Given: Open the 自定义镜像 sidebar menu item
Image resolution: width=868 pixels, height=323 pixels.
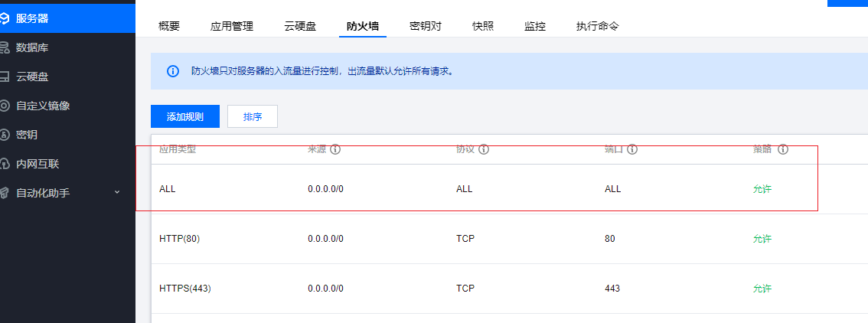Looking at the screenshot, I should tap(67, 106).
